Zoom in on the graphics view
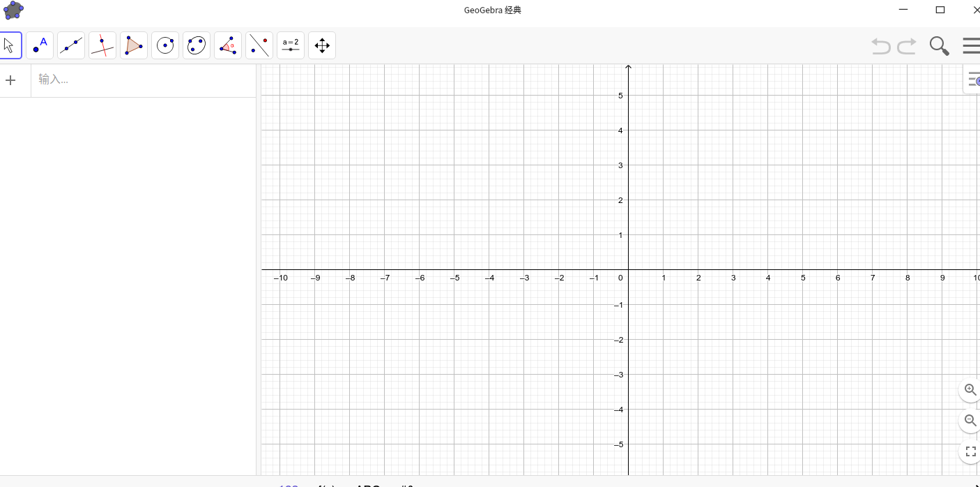Viewport: 980px width, 487px height. click(970, 389)
